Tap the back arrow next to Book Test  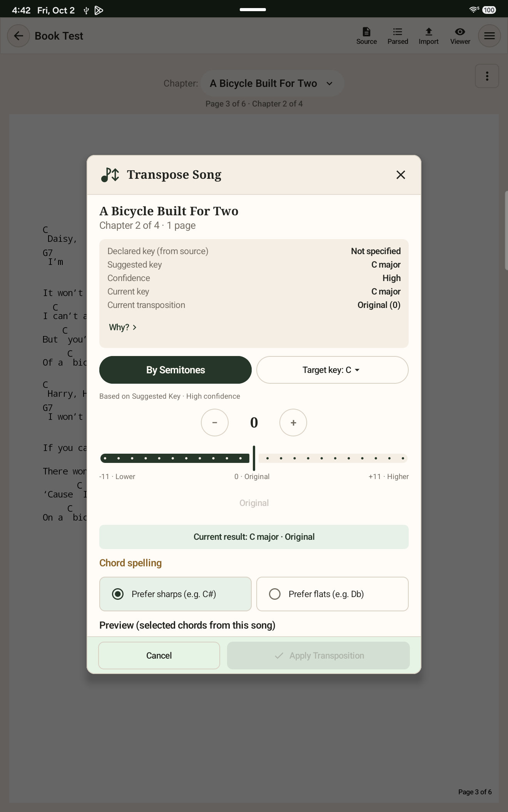18,36
